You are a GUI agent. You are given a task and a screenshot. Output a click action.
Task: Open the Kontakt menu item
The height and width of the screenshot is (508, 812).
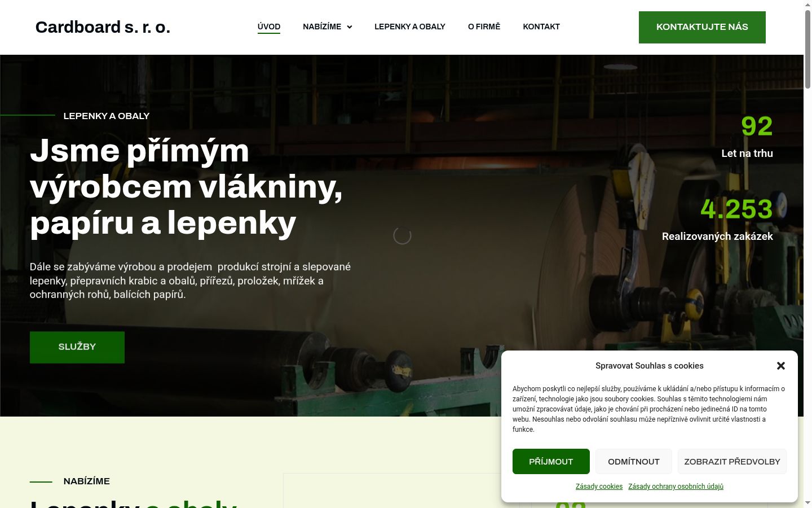tap(541, 27)
